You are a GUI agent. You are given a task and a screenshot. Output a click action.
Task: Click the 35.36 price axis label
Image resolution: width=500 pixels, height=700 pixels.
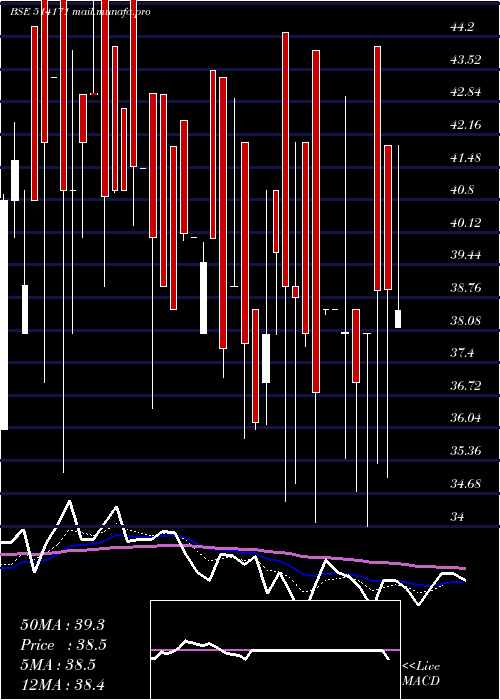tap(466, 451)
